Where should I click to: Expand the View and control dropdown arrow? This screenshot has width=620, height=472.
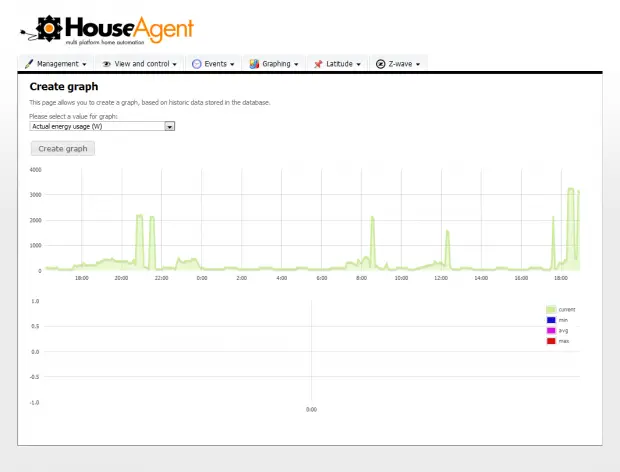click(x=174, y=64)
